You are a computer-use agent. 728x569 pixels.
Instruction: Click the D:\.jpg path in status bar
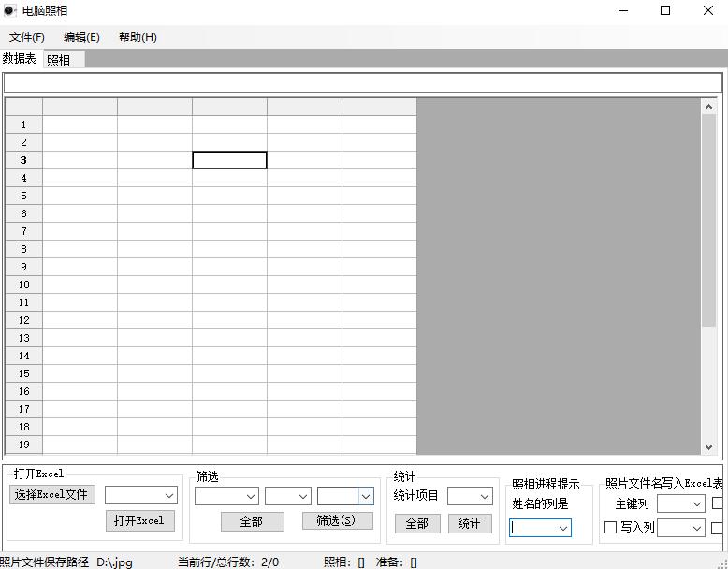pos(115,562)
